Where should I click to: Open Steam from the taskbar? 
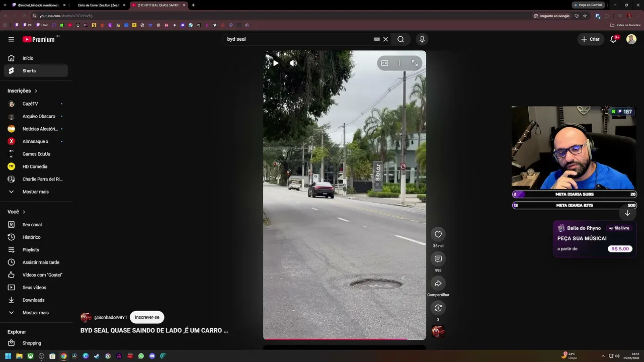97,356
